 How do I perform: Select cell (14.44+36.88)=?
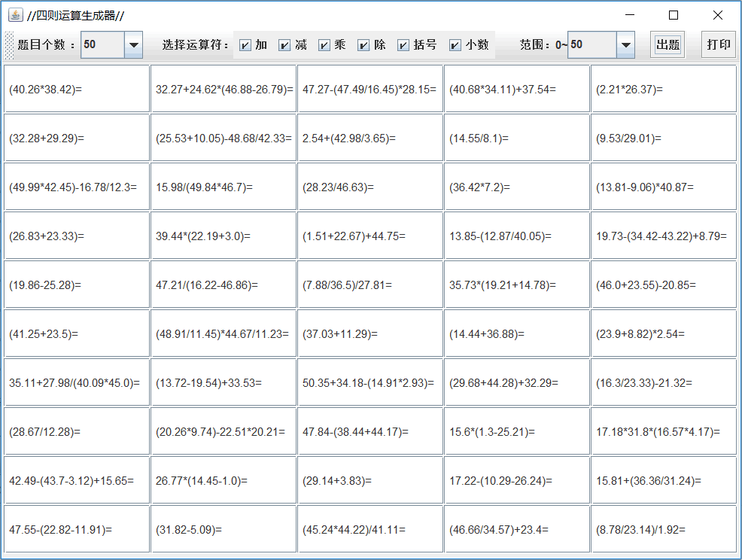click(517, 333)
